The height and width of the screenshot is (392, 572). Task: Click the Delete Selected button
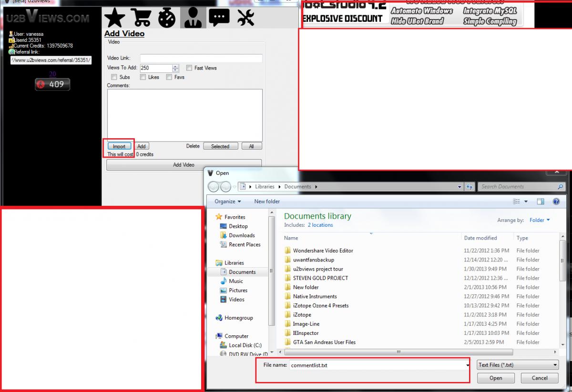220,147
